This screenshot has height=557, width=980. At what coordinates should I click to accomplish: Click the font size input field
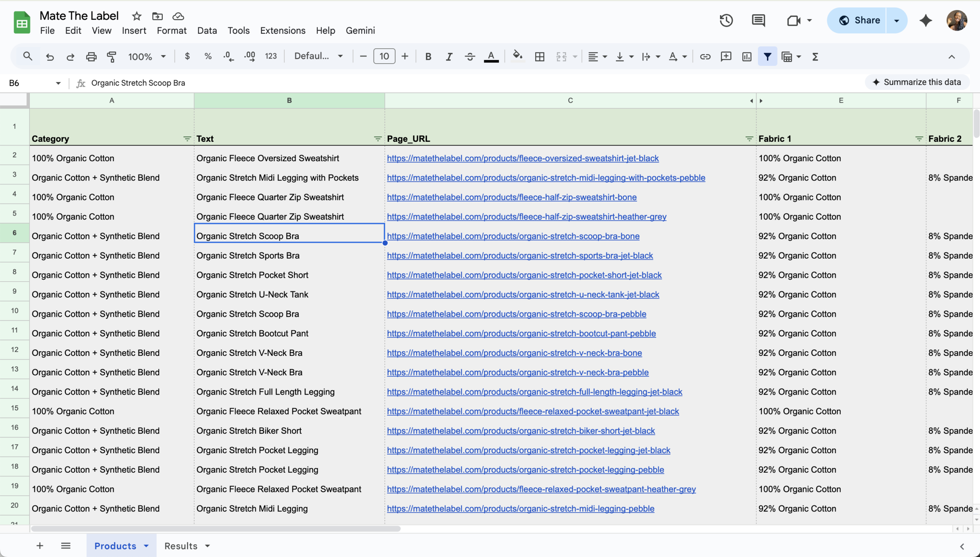tap(384, 56)
